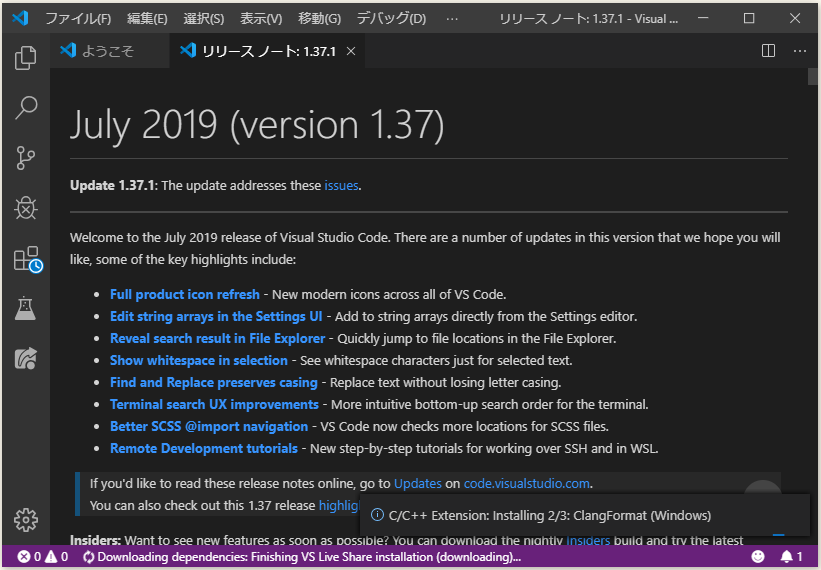Open the デバッグ(D) menu
Viewport: 821px width, 570px height.
[x=391, y=19]
